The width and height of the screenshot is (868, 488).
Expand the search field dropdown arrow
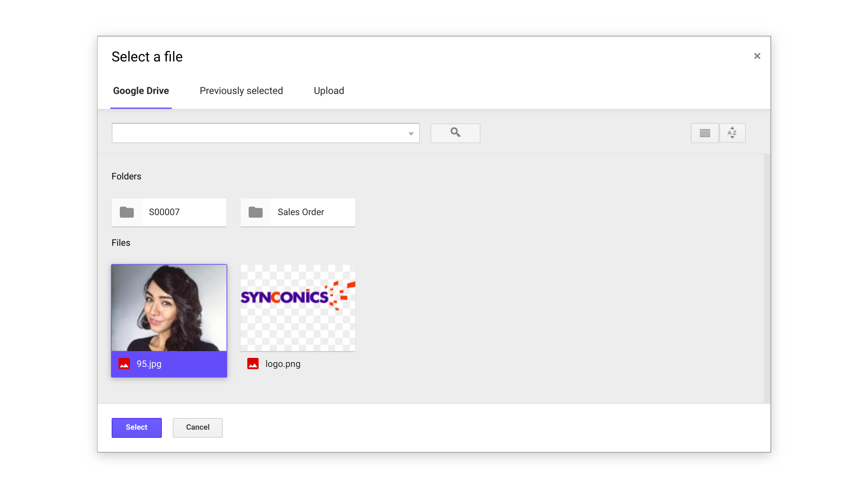pyautogui.click(x=410, y=134)
